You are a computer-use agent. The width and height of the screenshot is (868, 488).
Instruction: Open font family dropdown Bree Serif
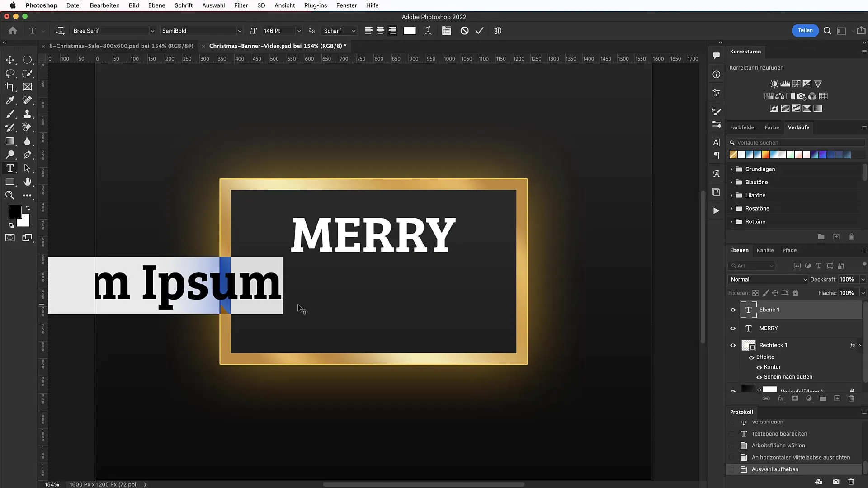pyautogui.click(x=152, y=31)
